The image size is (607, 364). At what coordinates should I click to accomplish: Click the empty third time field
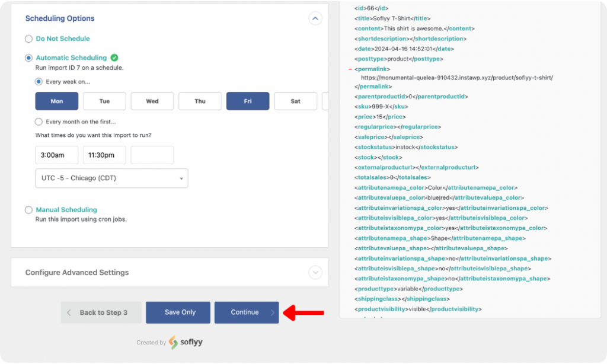(x=152, y=155)
